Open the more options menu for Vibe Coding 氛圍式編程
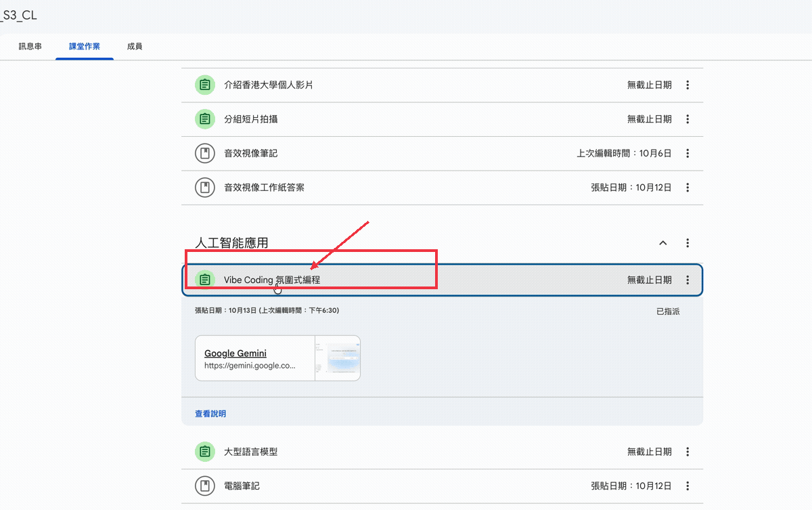The height and width of the screenshot is (510, 812). (x=687, y=280)
